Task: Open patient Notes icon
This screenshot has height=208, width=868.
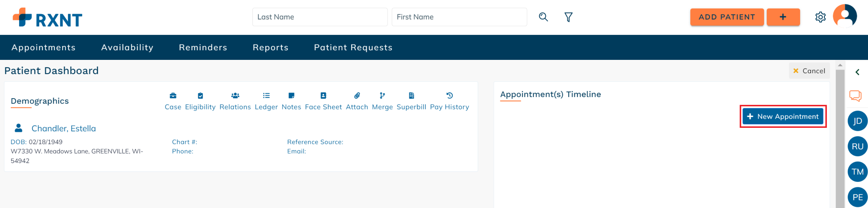Action: click(291, 96)
